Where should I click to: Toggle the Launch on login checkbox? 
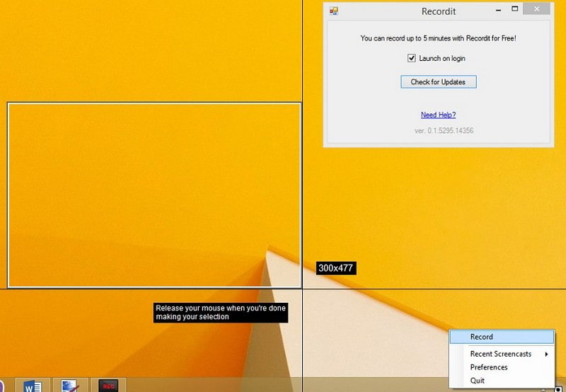(412, 58)
